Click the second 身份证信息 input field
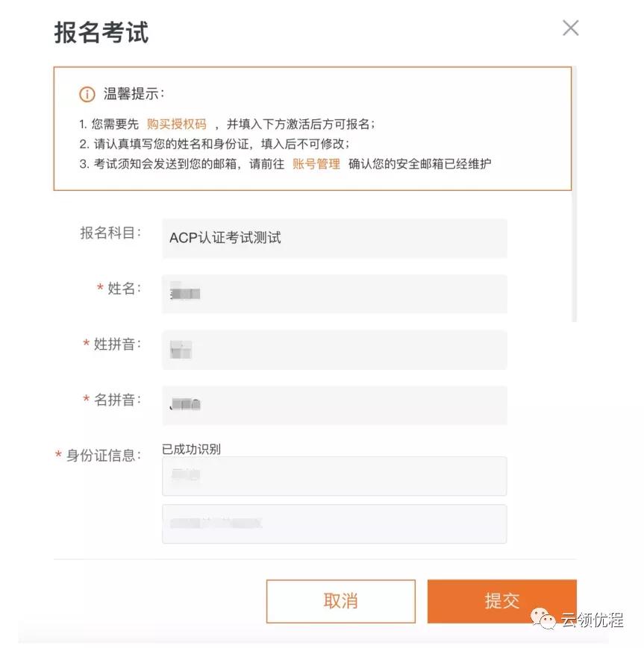644x648 pixels. 334,523
